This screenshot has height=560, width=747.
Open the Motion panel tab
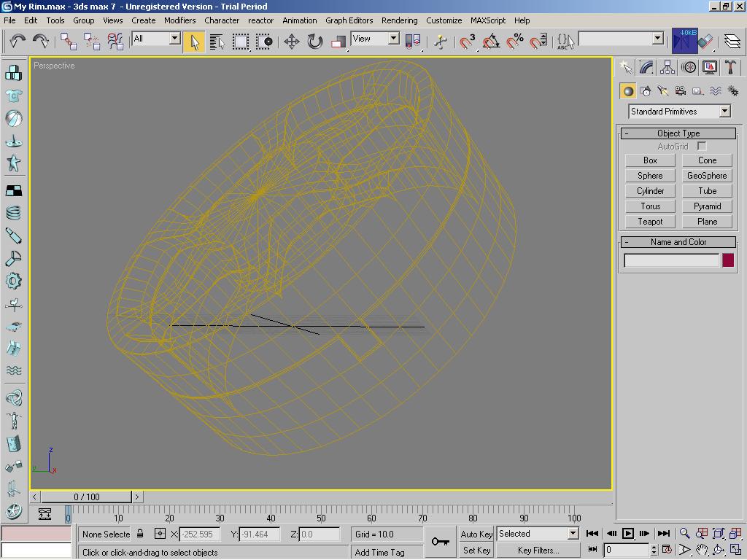point(689,67)
